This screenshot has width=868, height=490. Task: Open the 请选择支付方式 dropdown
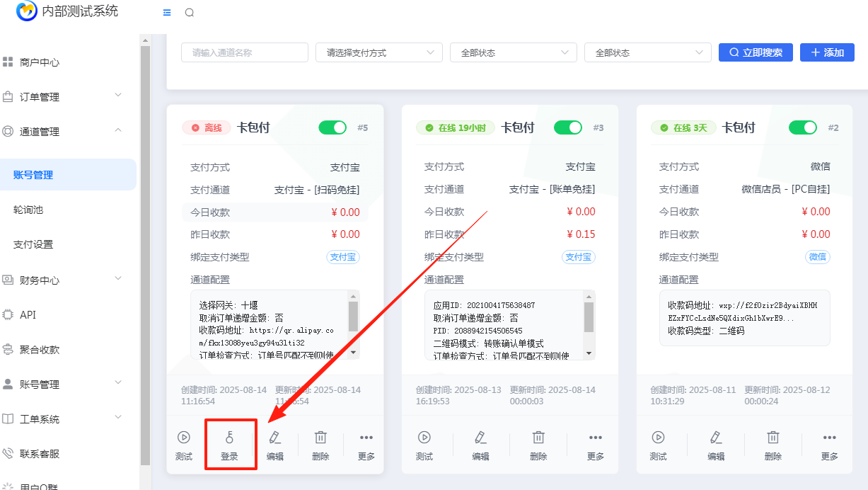pos(378,52)
